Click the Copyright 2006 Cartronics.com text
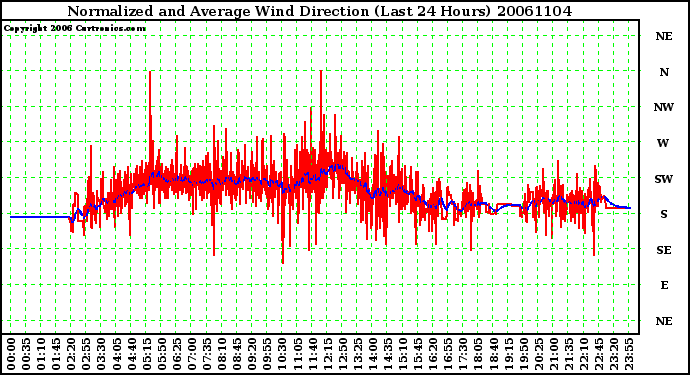Screen dimensions: 690x375 click(x=75, y=29)
